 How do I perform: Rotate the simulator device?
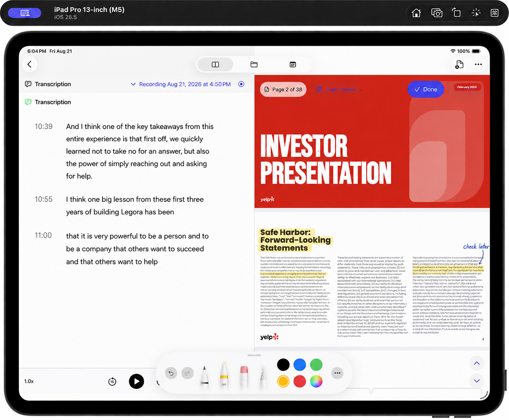[456, 13]
